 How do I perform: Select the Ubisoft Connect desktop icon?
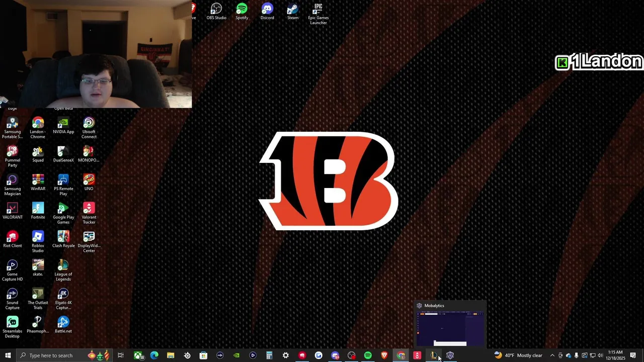coord(89,128)
